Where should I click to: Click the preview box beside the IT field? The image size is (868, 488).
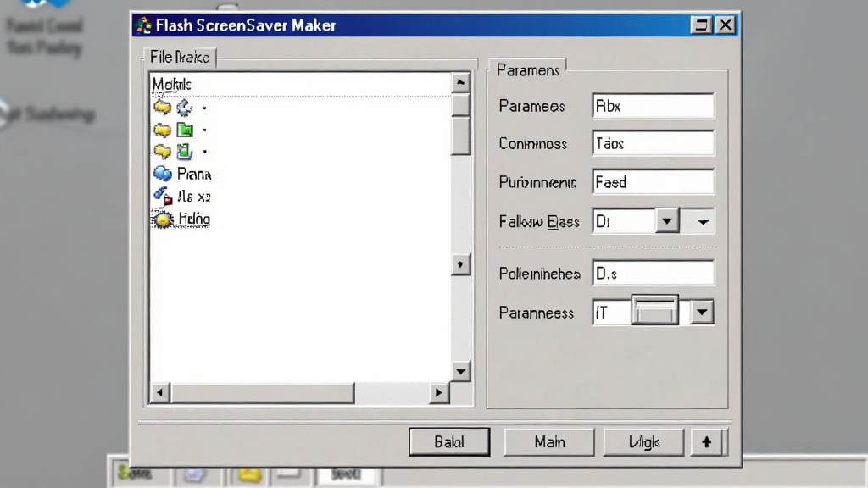coord(655,310)
